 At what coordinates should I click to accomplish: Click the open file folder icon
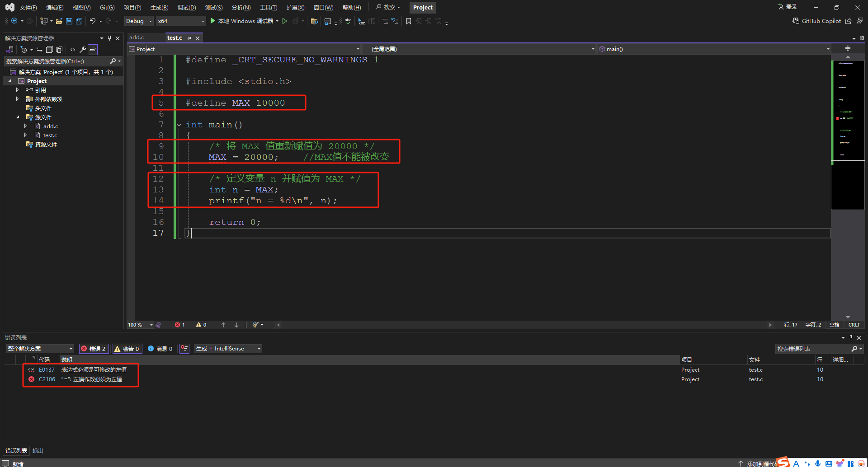tap(59, 21)
